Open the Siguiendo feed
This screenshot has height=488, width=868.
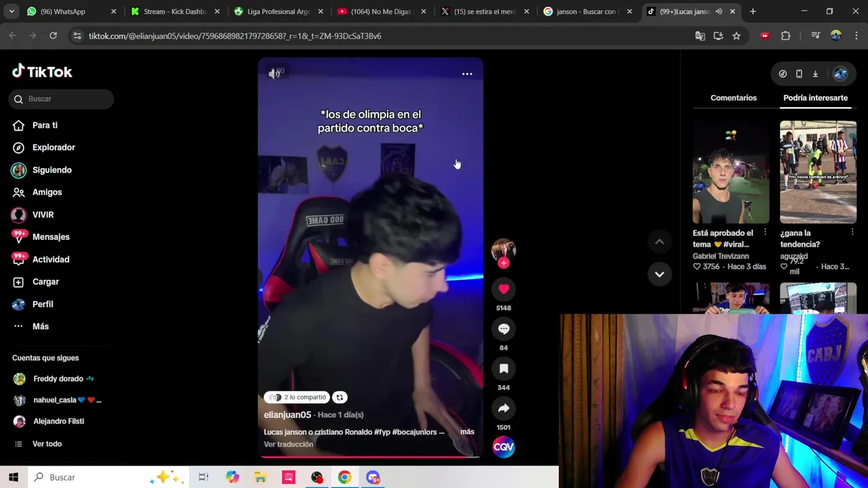coord(52,170)
